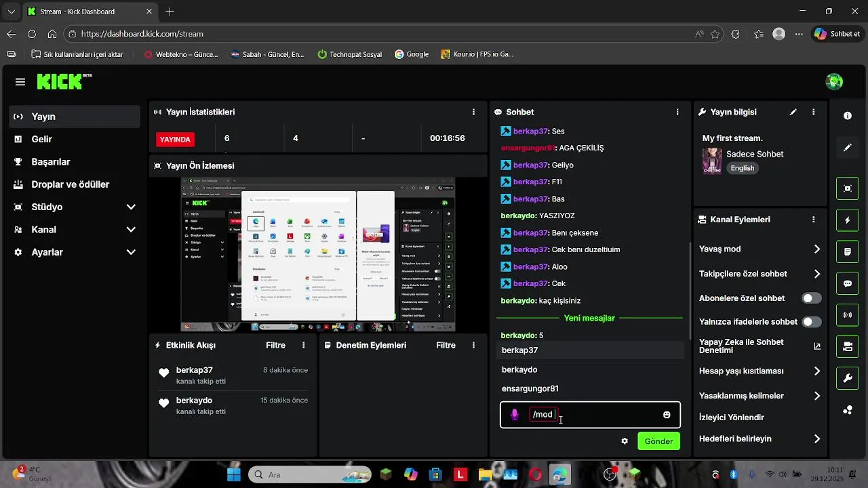Open Denetim Eylemleri Filtre dropdown
The width and height of the screenshot is (868, 488).
(446, 345)
